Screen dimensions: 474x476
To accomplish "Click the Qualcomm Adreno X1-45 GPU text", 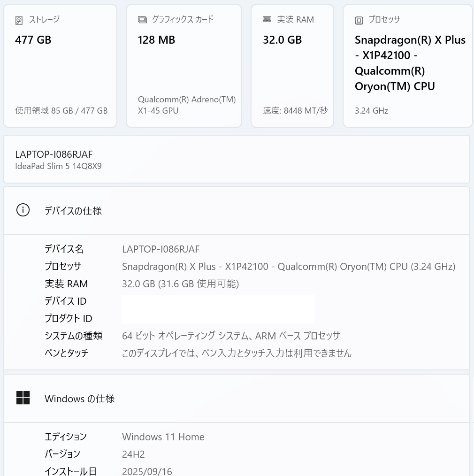I will [187, 105].
